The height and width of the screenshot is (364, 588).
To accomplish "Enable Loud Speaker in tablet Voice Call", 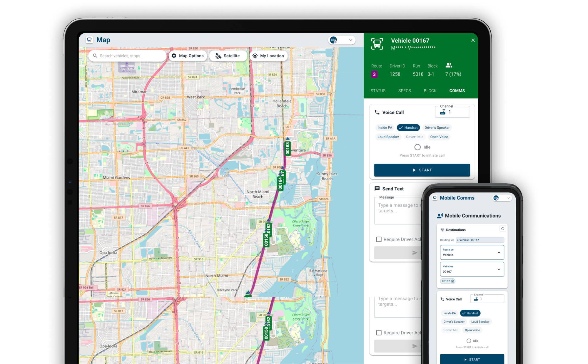I will pyautogui.click(x=388, y=137).
